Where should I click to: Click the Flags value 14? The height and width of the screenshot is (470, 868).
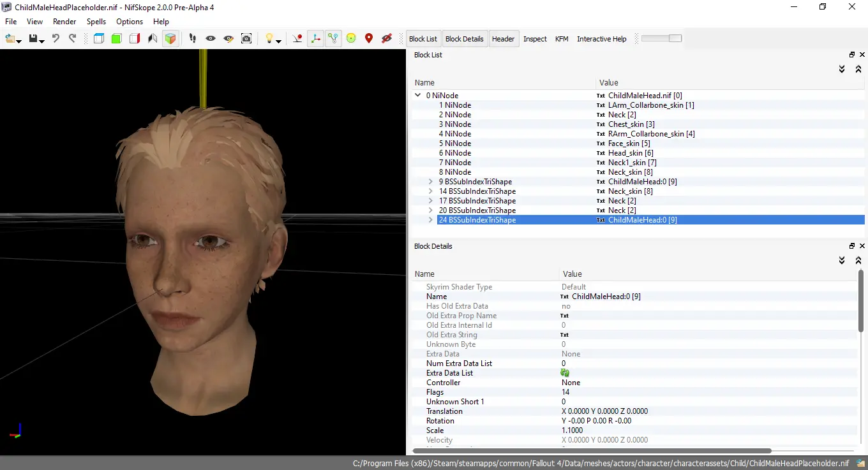[565, 392]
